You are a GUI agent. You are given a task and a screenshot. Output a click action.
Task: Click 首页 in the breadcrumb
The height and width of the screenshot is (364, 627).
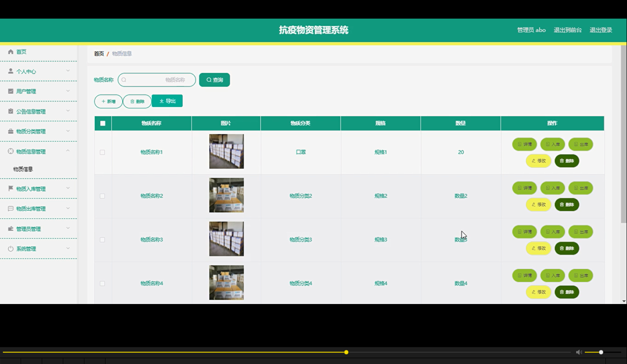[99, 54]
